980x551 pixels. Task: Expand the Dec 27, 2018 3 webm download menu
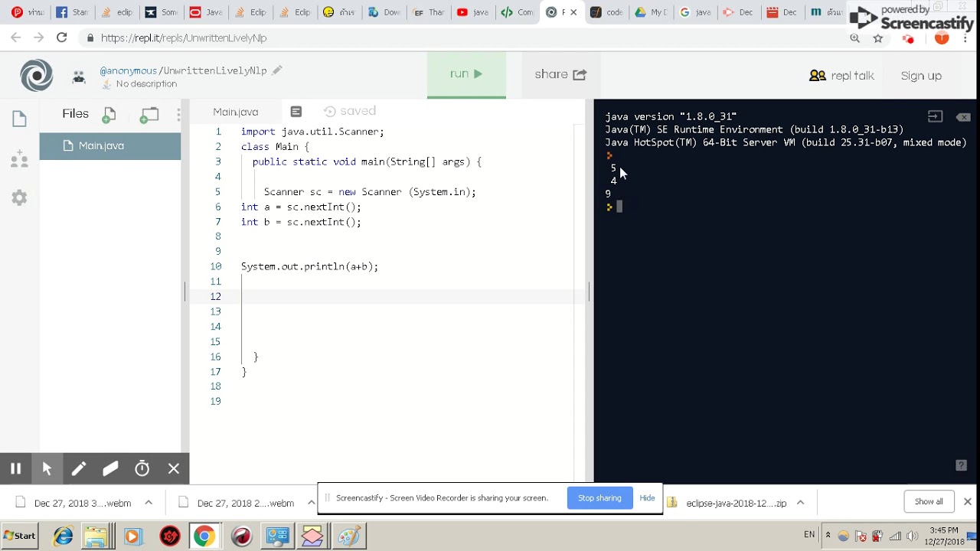click(x=149, y=503)
